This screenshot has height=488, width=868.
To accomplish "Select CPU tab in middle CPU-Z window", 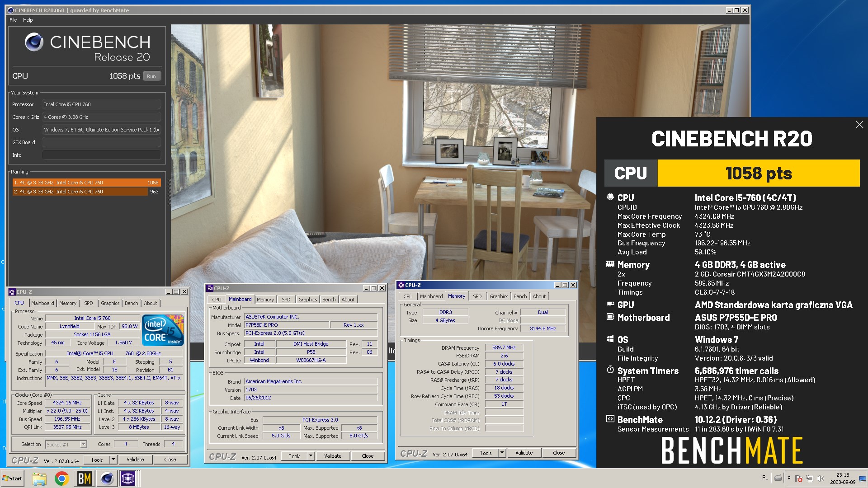I will (x=217, y=300).
